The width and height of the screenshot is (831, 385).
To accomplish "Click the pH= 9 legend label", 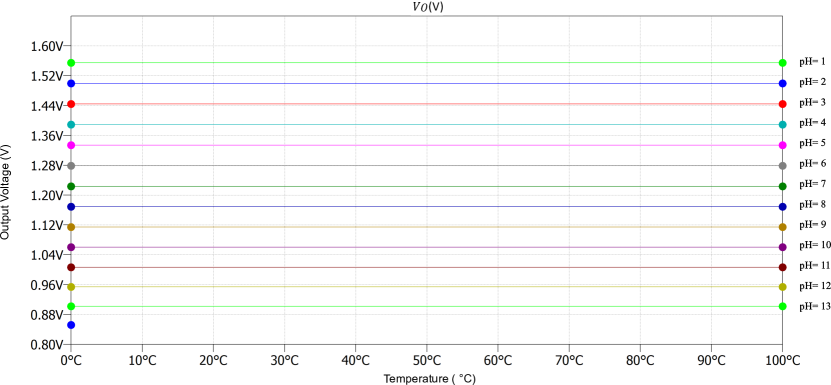I will click(812, 225).
